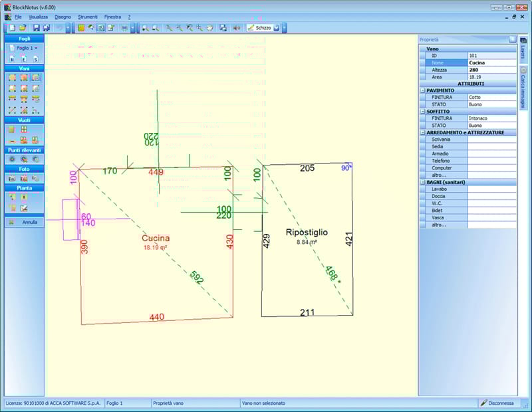Collapse the PAVIMENTO section
532x412 pixels.
422,90
